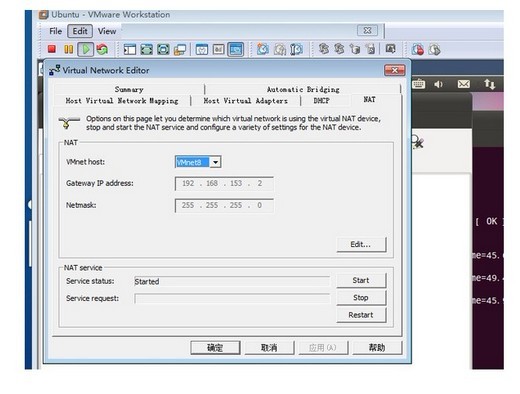This screenshot has height=394, width=520.
Task: Switch to Host Virtual Adapters tab
Action: (x=246, y=100)
